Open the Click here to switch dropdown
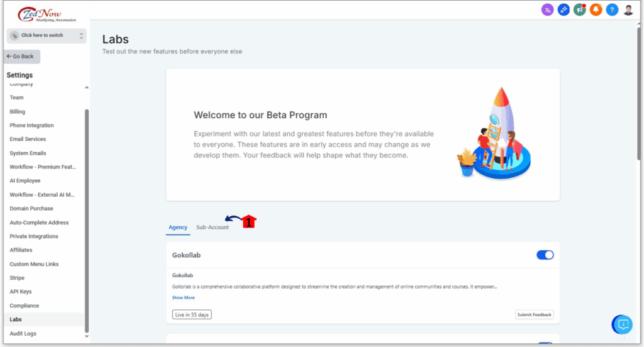Viewport: 644px width, 347px height. 47,36
